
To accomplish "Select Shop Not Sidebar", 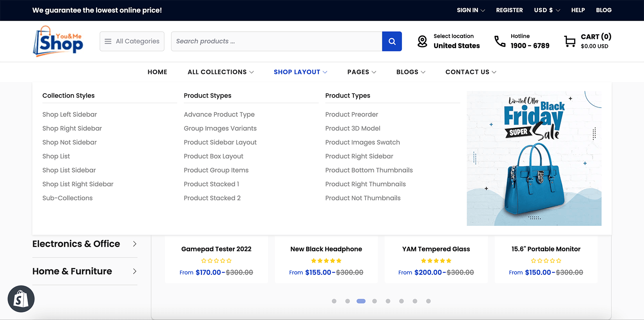I will click(x=69, y=142).
